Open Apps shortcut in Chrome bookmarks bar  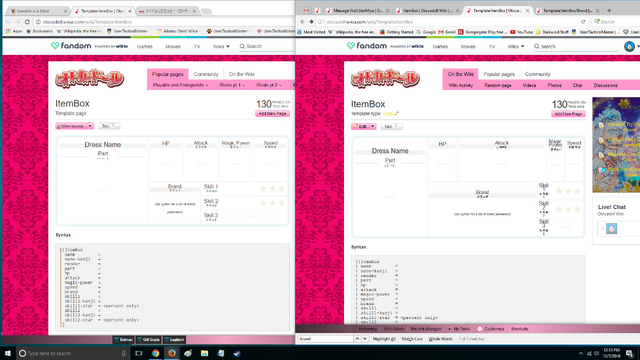coord(15,31)
